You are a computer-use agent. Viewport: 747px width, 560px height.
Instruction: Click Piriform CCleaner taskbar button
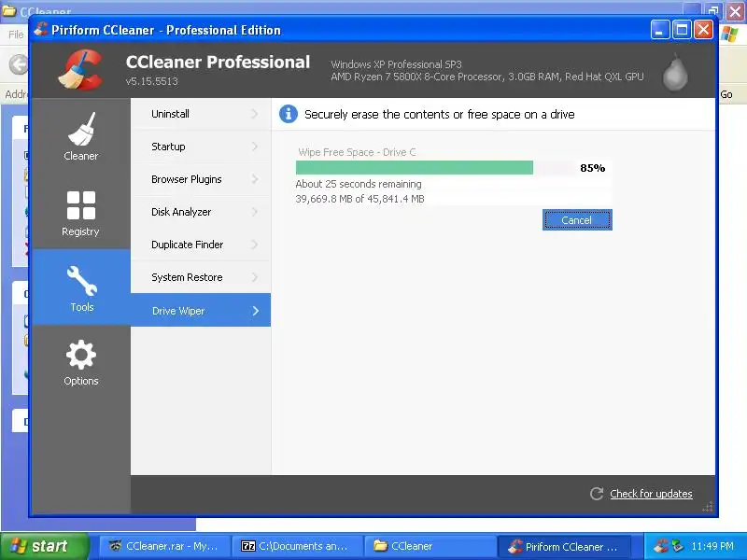coord(565,546)
